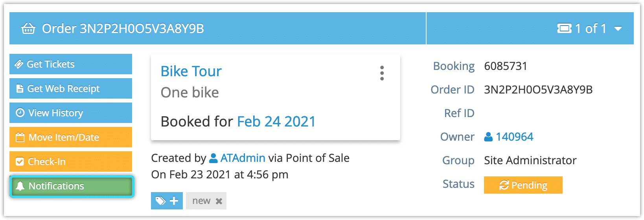644x220 pixels.
Task: Expand the 1 of 1 dropdown arrow
Action: pyautogui.click(x=618, y=29)
